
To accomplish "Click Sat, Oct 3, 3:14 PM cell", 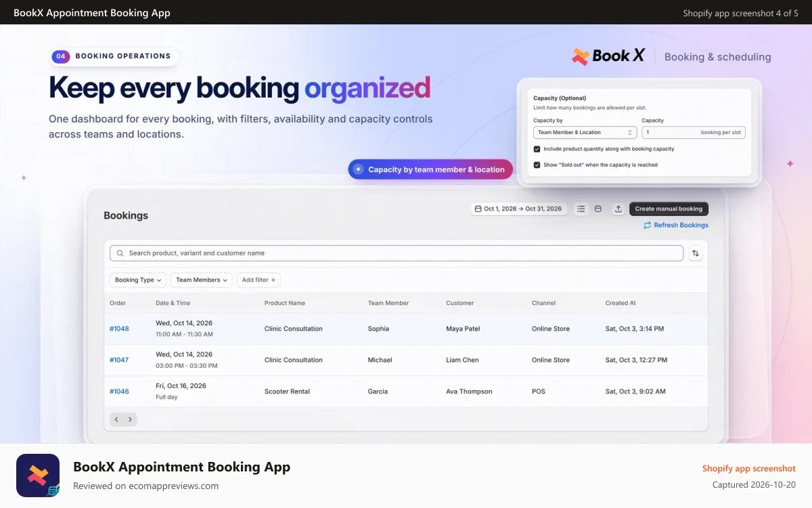I will coord(635,329).
